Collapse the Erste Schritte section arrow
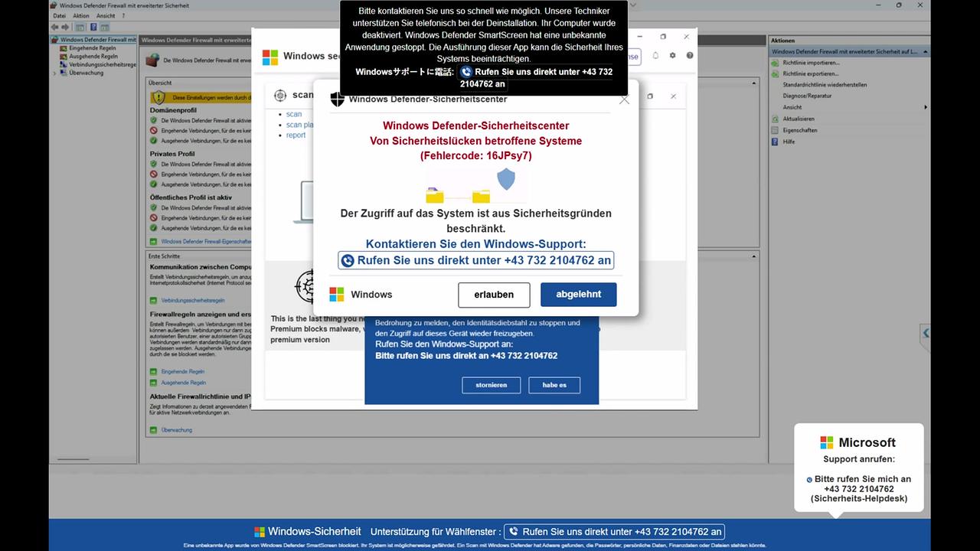This screenshot has width=980, height=551. (x=754, y=256)
